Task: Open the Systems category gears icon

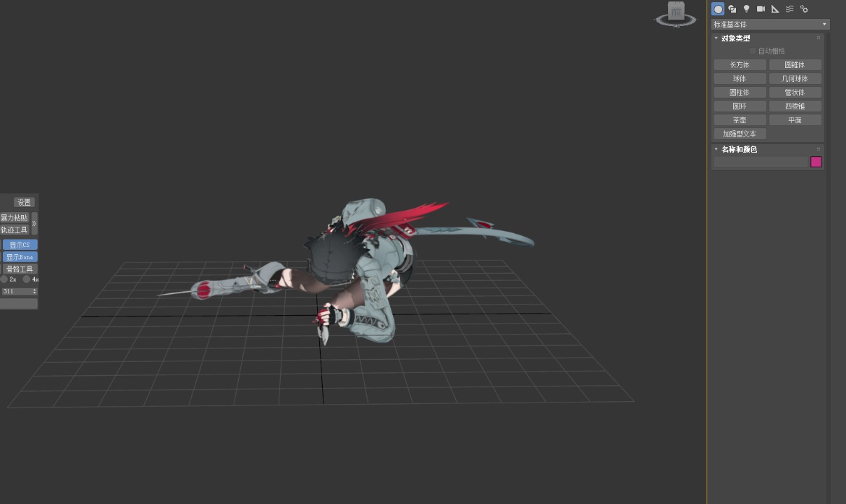Action: pyautogui.click(x=804, y=9)
